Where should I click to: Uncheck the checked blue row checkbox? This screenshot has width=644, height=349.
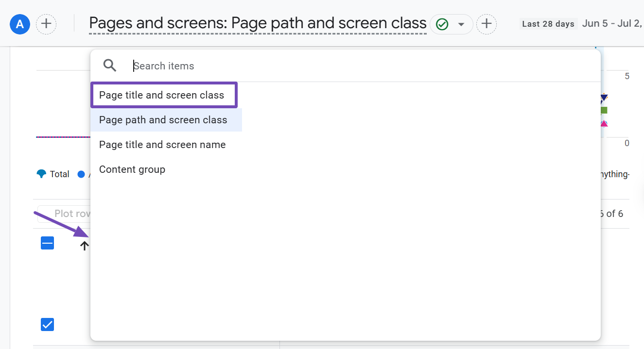click(47, 324)
